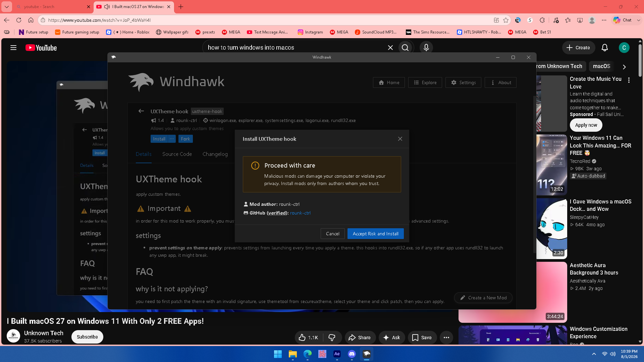Share the video

click(360, 338)
